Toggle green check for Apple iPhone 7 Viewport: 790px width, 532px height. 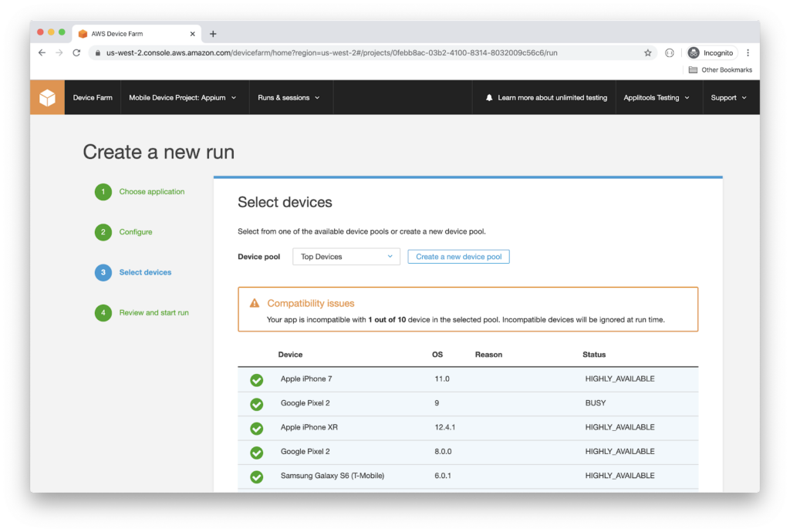257,380
